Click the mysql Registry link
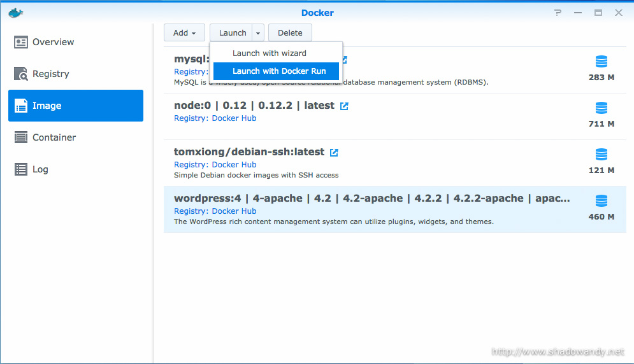The width and height of the screenshot is (634, 364). pyautogui.click(x=191, y=72)
